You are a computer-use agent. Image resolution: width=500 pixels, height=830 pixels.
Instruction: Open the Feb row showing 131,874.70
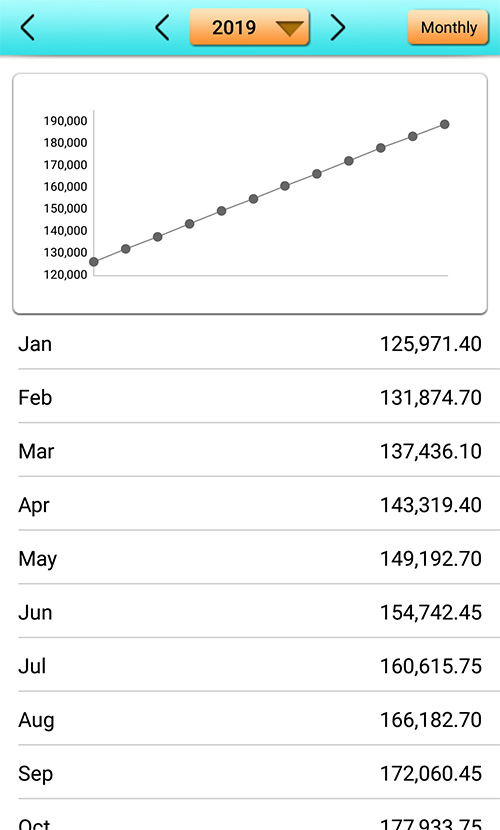250,398
